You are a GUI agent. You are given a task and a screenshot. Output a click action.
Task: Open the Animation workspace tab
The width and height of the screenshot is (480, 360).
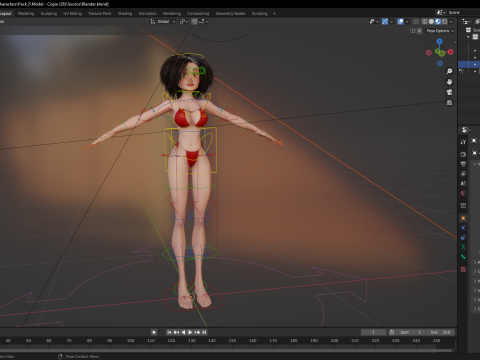pyautogui.click(x=148, y=14)
